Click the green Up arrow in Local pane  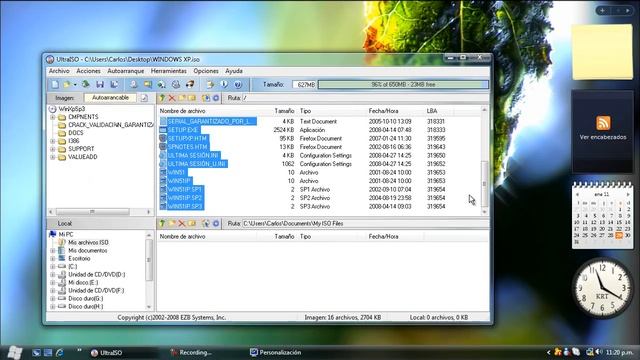click(x=162, y=223)
